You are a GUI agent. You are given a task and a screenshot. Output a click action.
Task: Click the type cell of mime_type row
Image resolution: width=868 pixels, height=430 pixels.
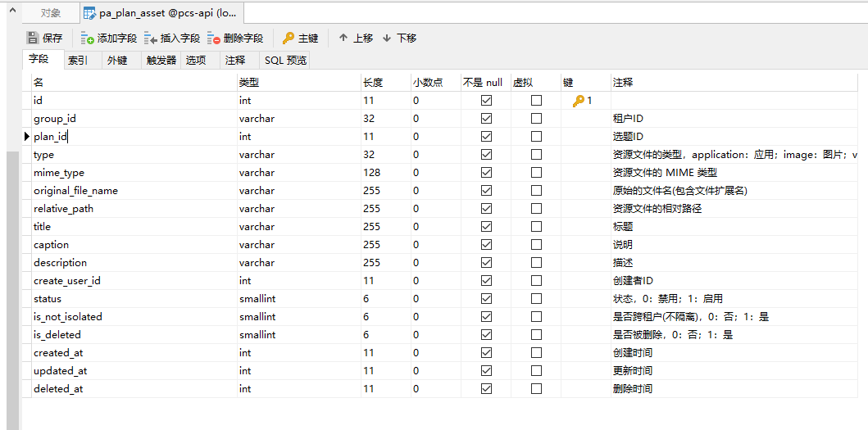[x=257, y=173]
